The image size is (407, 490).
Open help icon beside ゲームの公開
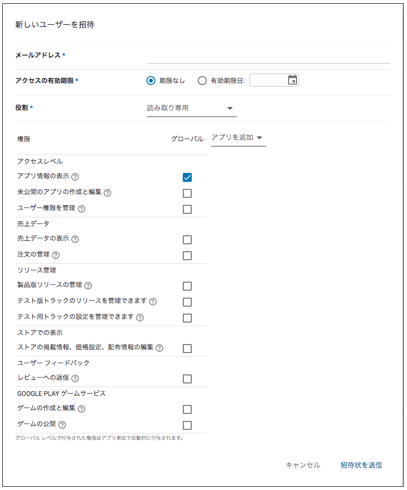pos(62,425)
